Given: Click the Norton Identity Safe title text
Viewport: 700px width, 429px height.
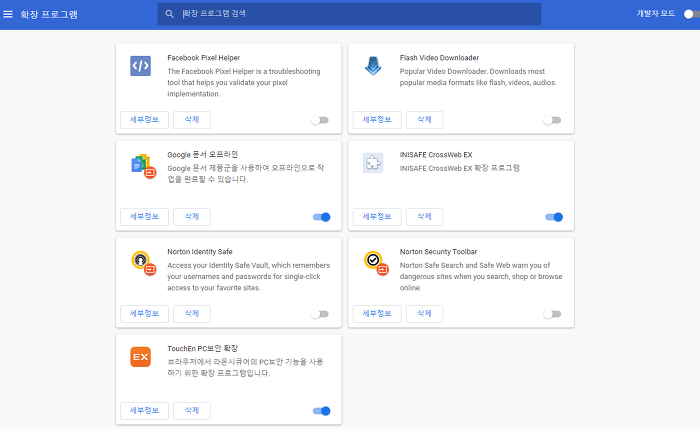Looking at the screenshot, I should coord(200,251).
